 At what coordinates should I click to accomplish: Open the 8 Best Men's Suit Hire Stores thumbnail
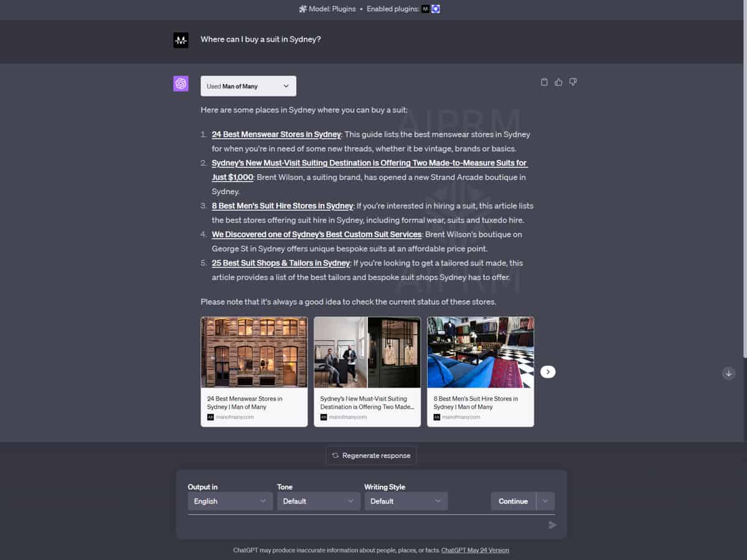pos(480,352)
